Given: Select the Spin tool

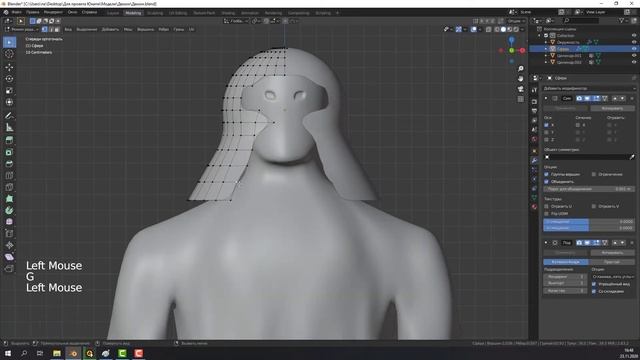Looking at the screenshot, I should click(x=9, y=210).
